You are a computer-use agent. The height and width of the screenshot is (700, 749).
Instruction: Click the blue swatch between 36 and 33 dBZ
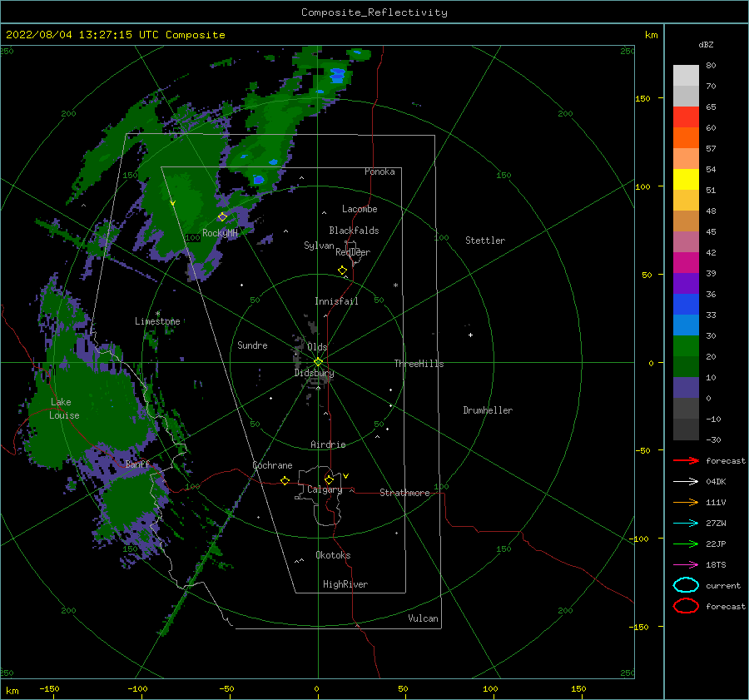click(686, 305)
